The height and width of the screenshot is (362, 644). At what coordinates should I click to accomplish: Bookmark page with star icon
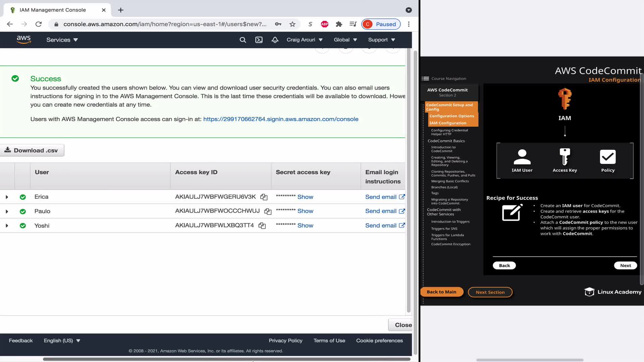tap(292, 24)
